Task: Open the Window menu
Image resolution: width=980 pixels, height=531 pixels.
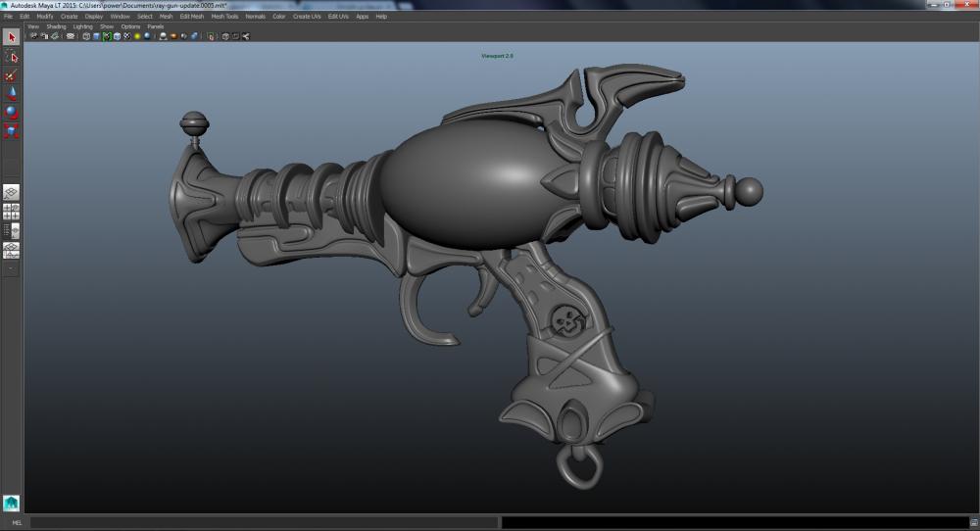Action: 120,17
